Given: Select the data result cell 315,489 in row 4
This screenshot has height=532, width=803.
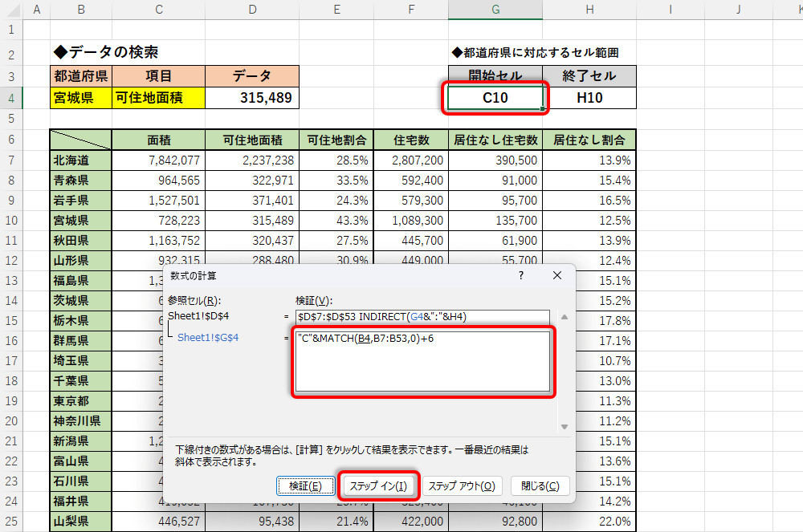Looking at the screenshot, I should click(x=253, y=98).
